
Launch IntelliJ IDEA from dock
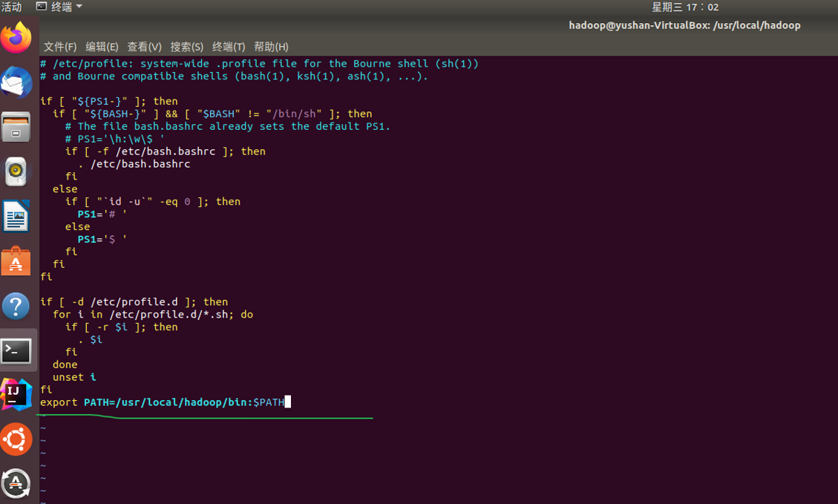[x=16, y=395]
